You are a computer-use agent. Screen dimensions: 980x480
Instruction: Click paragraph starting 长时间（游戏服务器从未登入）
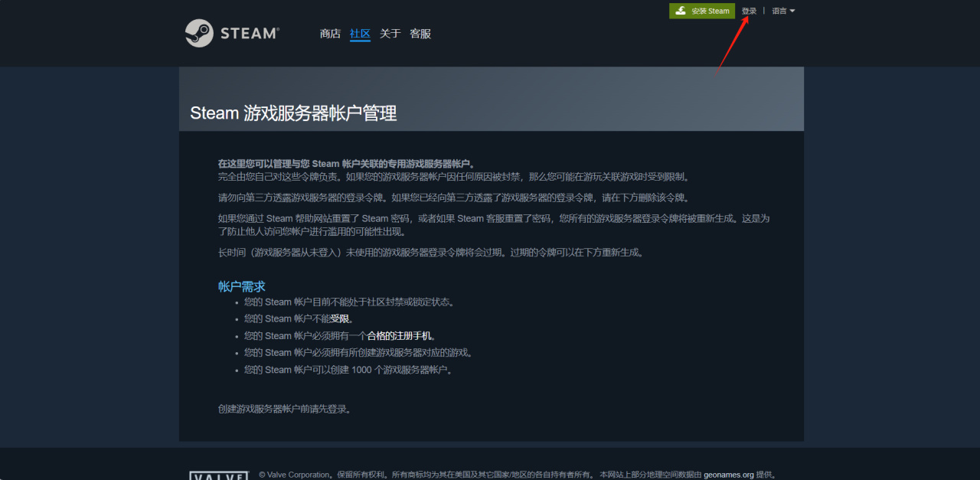pos(431,252)
